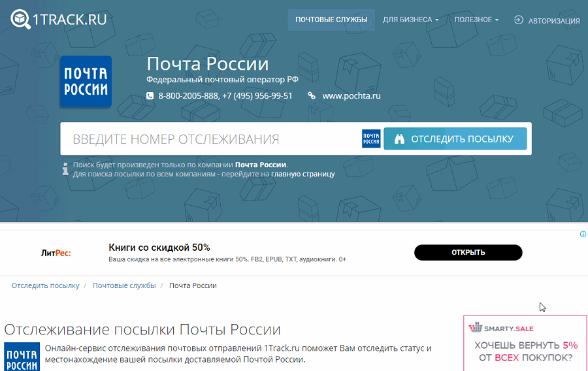588x371 pixels.
Task: Click the small Почта России badge in search field
Action: tap(371, 138)
